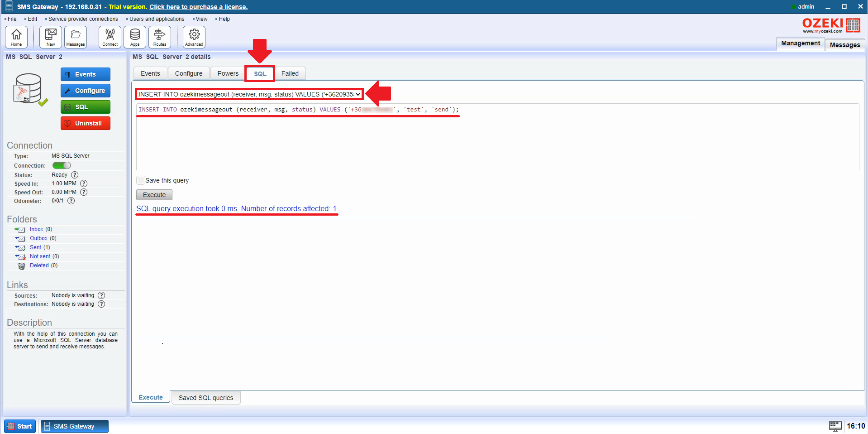The width and height of the screenshot is (868, 434).
Task: Click the keyboard tray icon near the clock
Action: (835, 426)
